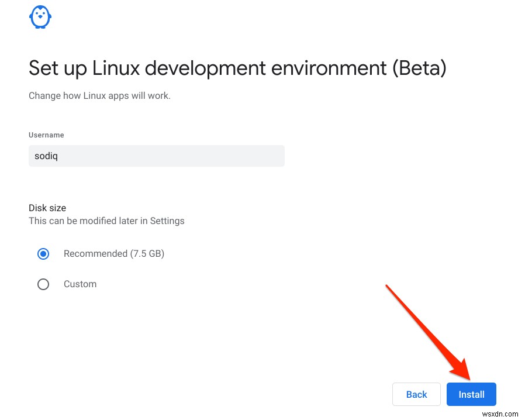The height and width of the screenshot is (420, 525).
Task: Click the Username field label
Action: tap(46, 135)
